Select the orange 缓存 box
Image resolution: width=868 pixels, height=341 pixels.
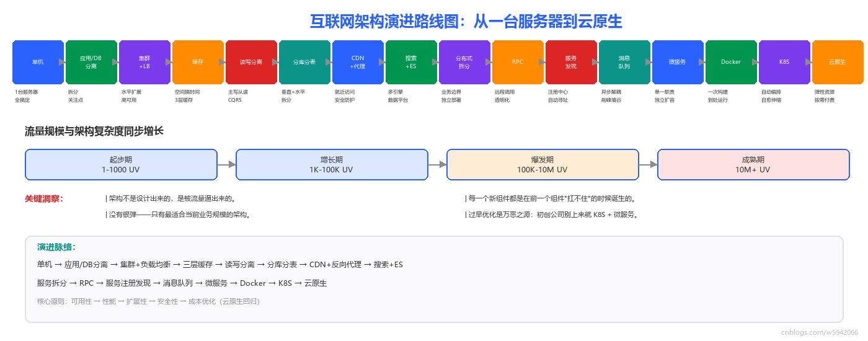198,62
